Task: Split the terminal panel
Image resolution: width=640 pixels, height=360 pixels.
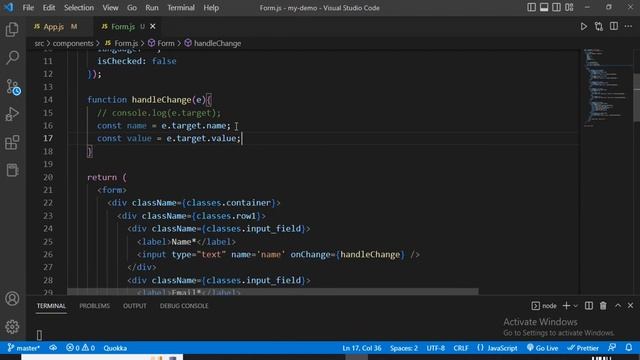Action: click(589, 306)
